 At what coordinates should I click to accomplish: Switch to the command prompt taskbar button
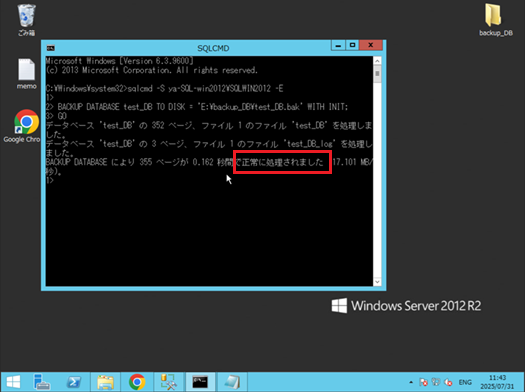tap(200, 382)
